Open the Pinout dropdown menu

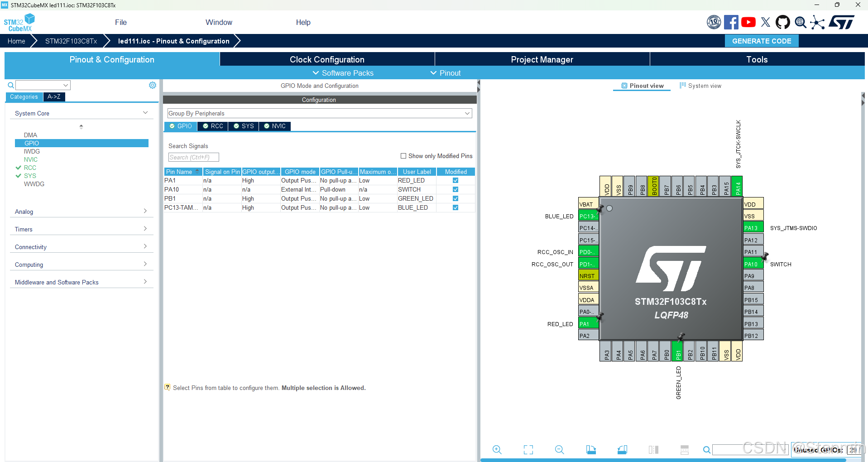(x=446, y=73)
